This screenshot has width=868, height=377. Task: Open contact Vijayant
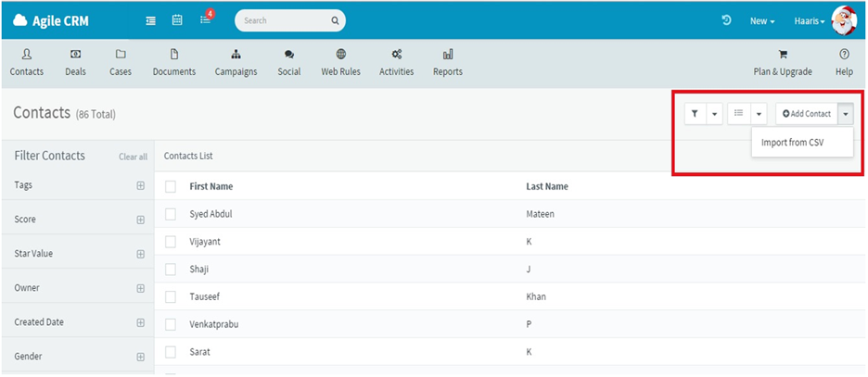[205, 242]
